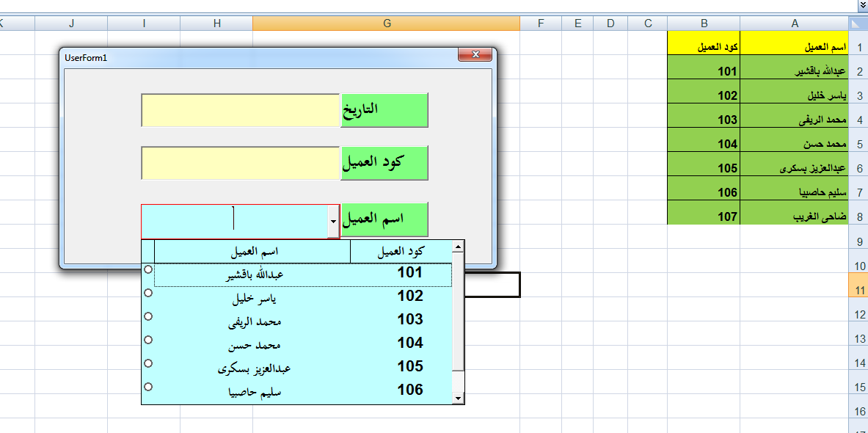Select column C header
868x433 pixels.
point(648,23)
